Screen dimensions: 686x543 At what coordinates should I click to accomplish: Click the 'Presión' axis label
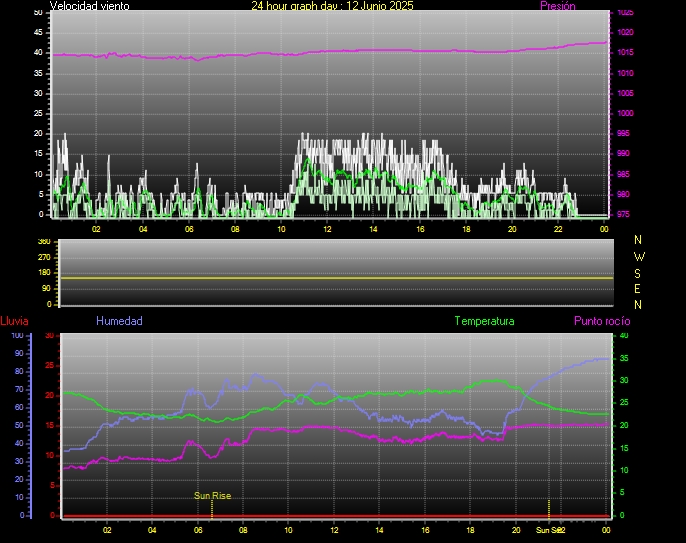(557, 6)
